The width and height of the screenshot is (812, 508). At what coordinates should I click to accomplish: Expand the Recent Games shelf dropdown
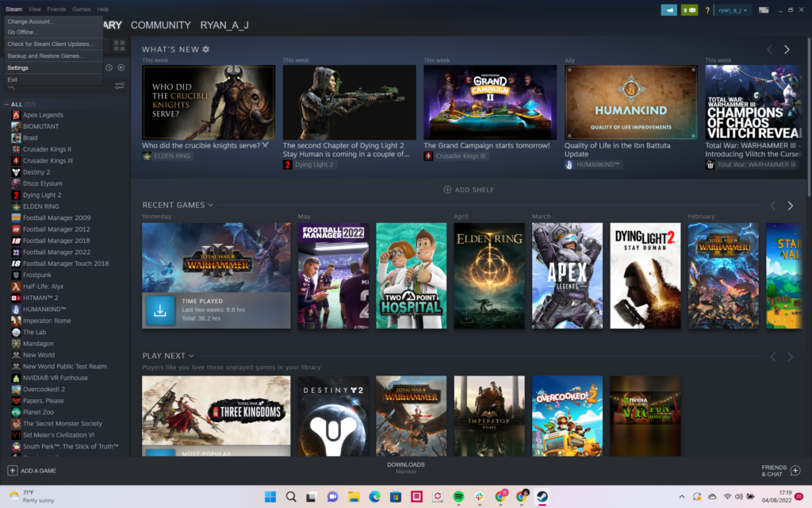210,206
